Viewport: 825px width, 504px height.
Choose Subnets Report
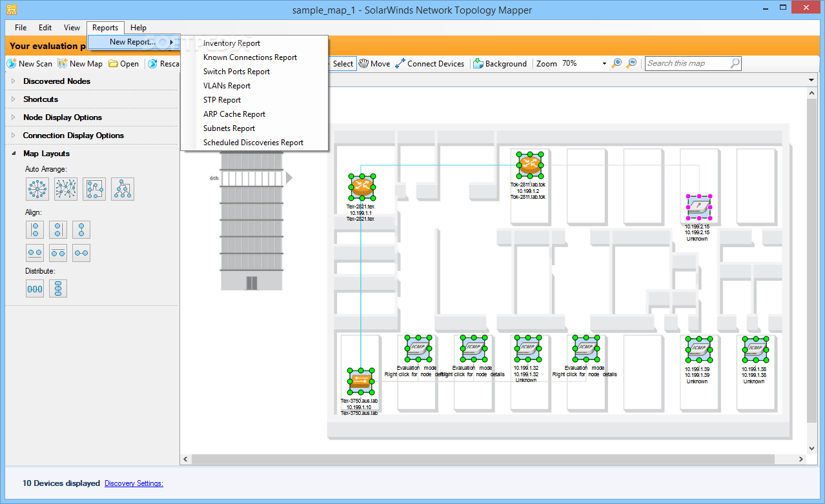click(254, 128)
